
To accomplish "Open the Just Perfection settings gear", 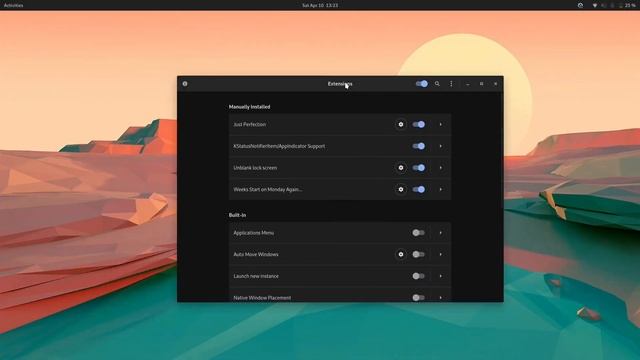I will pos(401,124).
